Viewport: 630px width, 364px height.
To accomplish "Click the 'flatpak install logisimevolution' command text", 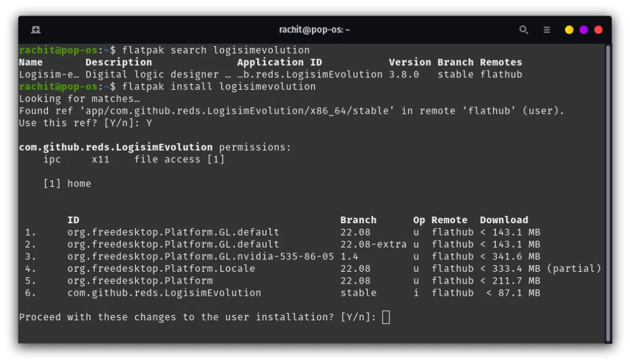I will [219, 86].
